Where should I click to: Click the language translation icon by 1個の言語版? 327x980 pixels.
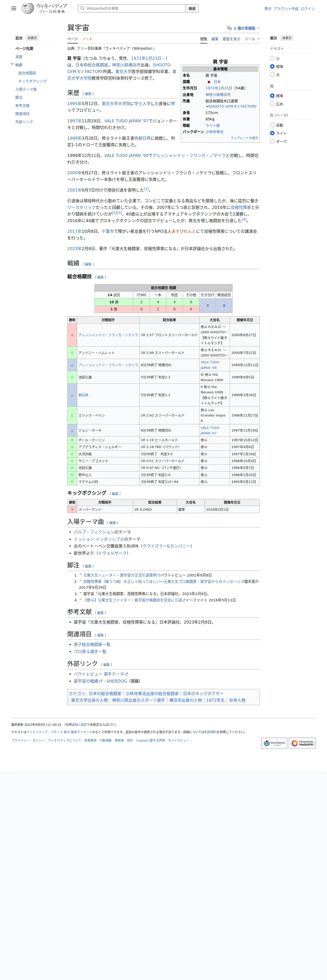tap(229, 28)
